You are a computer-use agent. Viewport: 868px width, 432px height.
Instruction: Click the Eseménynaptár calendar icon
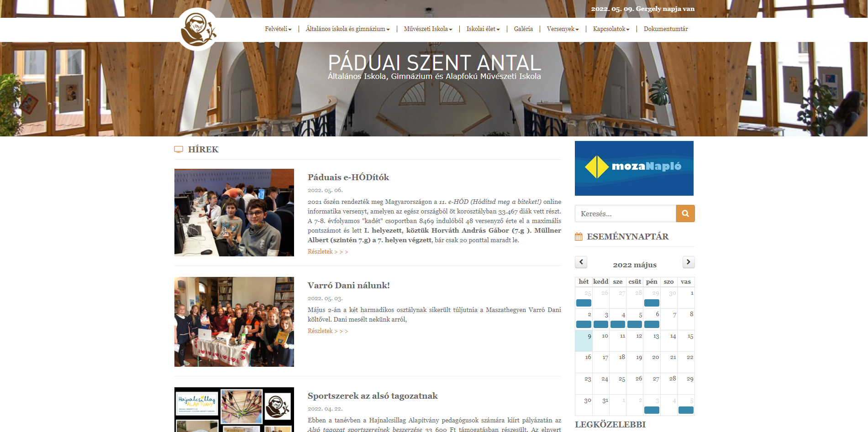(579, 237)
